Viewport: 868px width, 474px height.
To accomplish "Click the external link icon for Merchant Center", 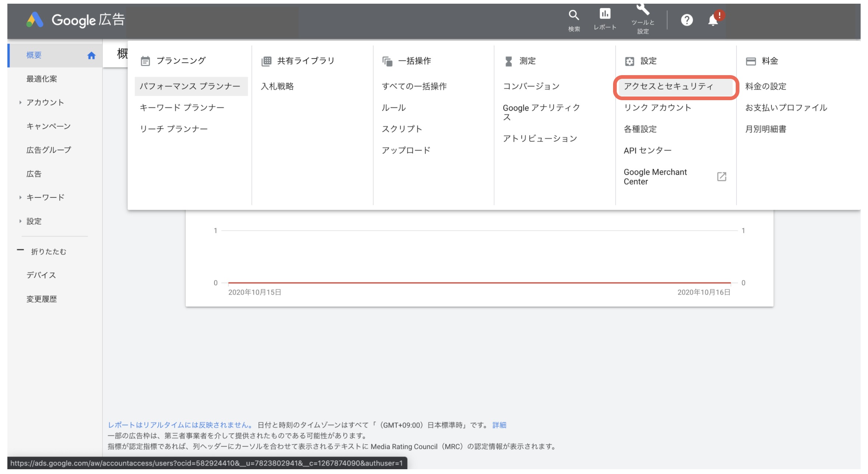I will [721, 177].
